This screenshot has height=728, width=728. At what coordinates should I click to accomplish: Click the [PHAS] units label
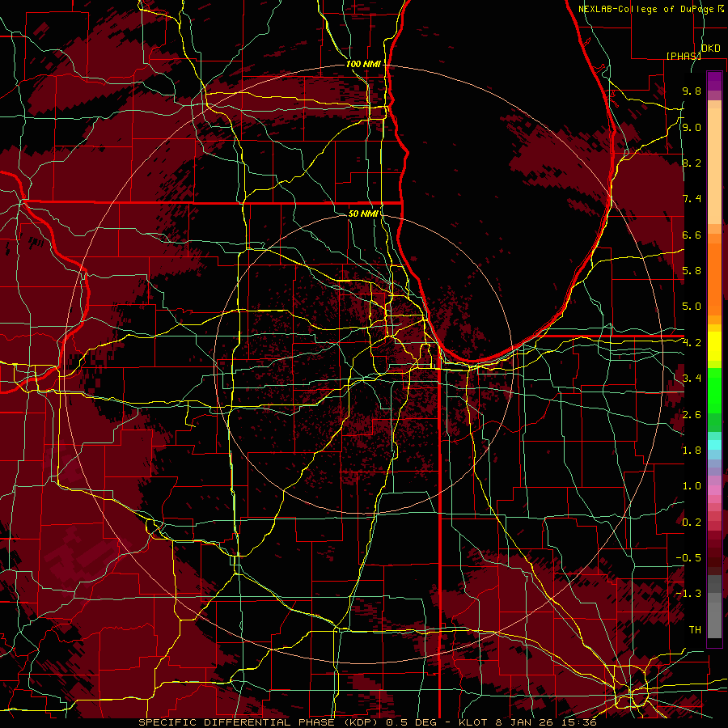pyautogui.click(x=684, y=56)
